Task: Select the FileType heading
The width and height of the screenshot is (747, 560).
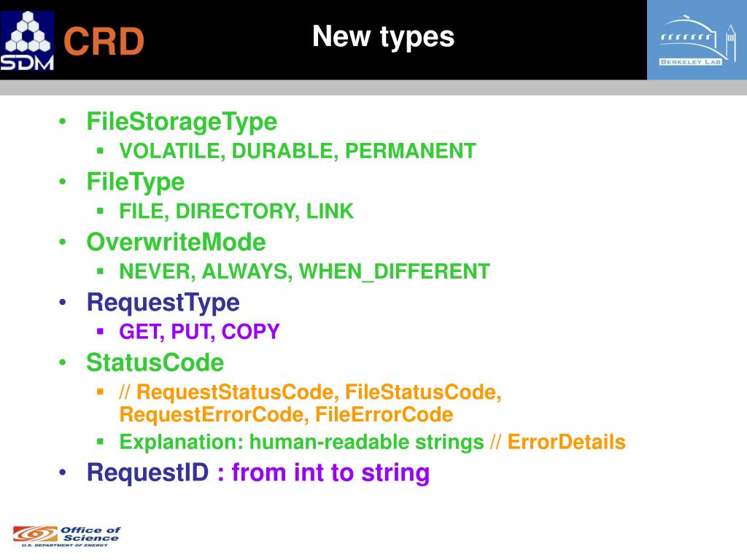Action: click(x=135, y=182)
